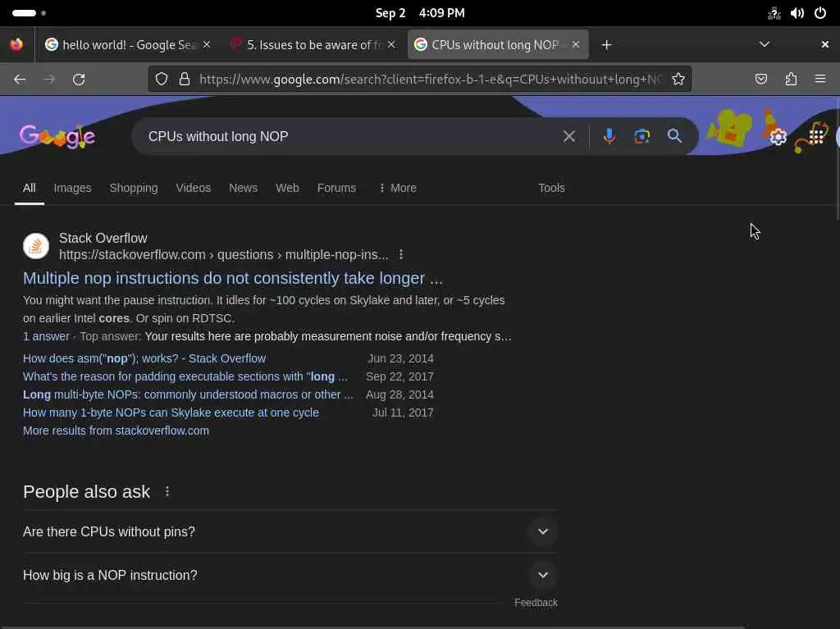
Task: Open the Firefox extensions puzzle icon
Action: (791, 80)
